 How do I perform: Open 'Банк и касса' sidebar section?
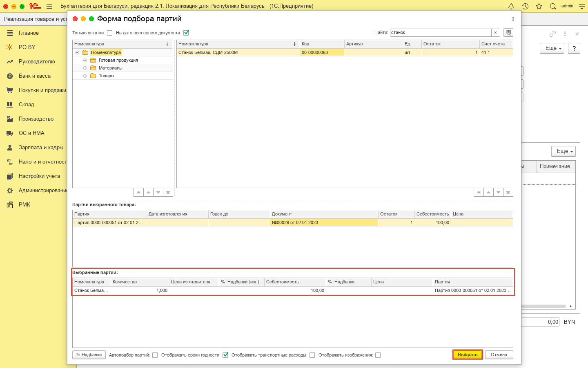[35, 76]
